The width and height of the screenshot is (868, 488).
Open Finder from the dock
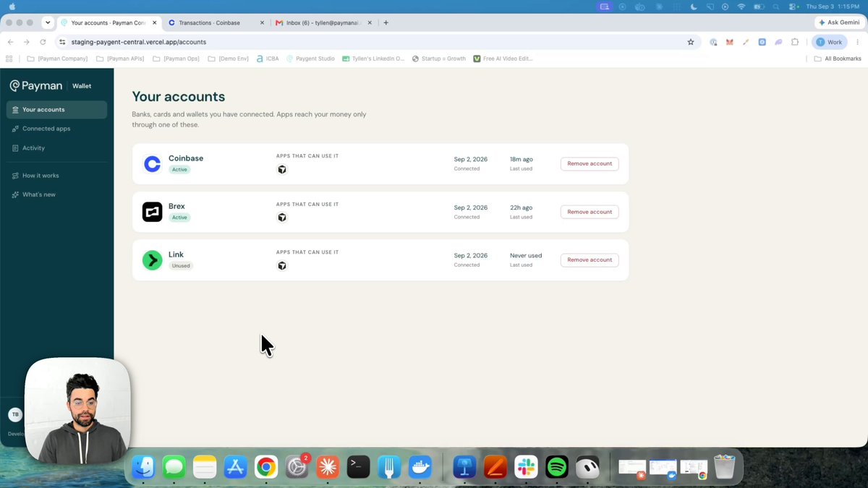[x=143, y=467]
